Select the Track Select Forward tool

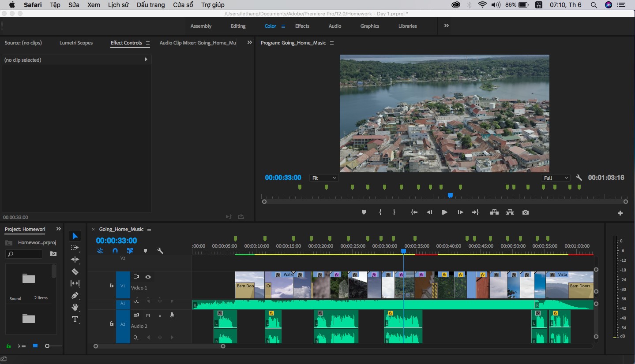click(75, 248)
